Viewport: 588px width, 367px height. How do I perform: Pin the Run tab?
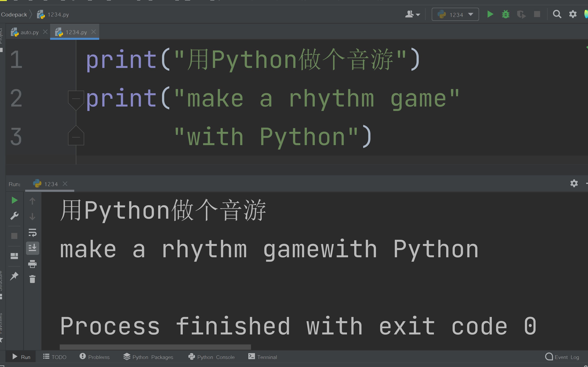(x=14, y=276)
